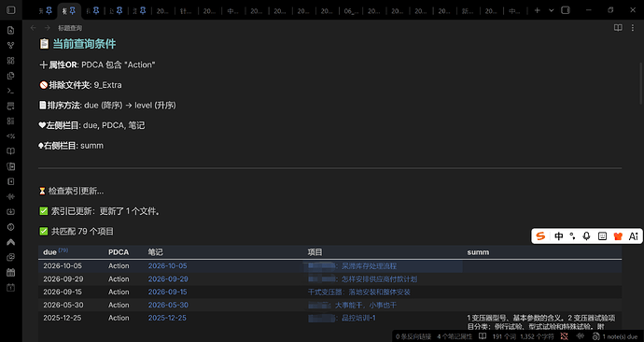Open the 品控培训-1 project link
Image resolution: width=644 pixels, height=342 pixels.
(358, 318)
